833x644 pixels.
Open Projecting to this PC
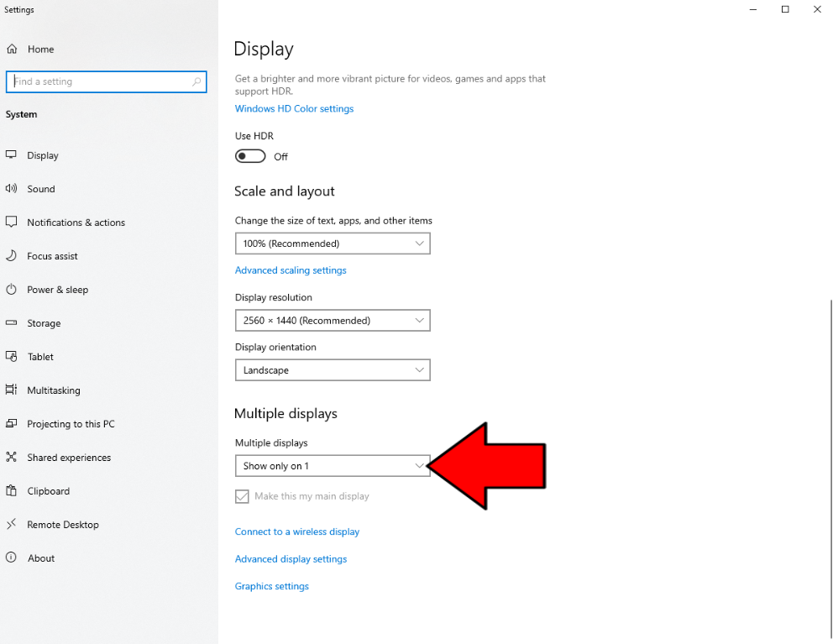(71, 423)
